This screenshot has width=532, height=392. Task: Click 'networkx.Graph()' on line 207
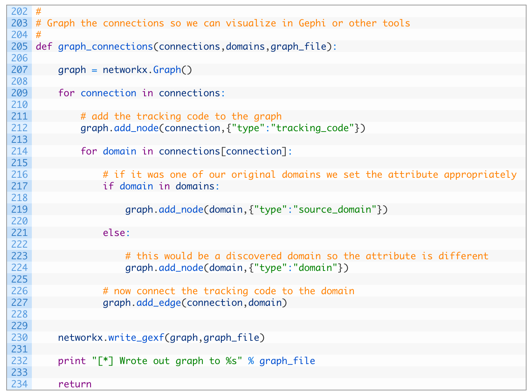(148, 70)
